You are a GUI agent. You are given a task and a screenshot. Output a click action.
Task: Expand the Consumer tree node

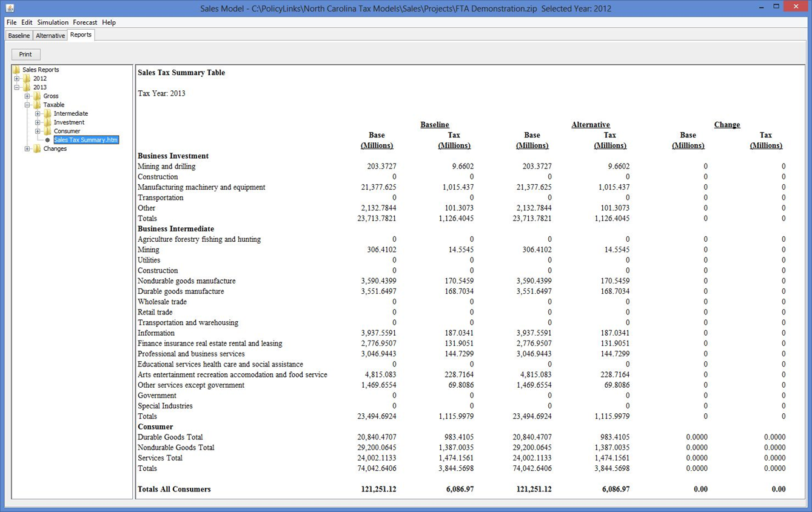(38, 131)
